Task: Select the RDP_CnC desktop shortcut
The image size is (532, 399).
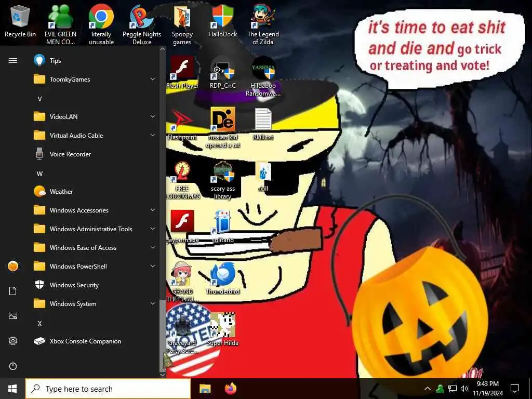Action: pyautogui.click(x=222, y=72)
